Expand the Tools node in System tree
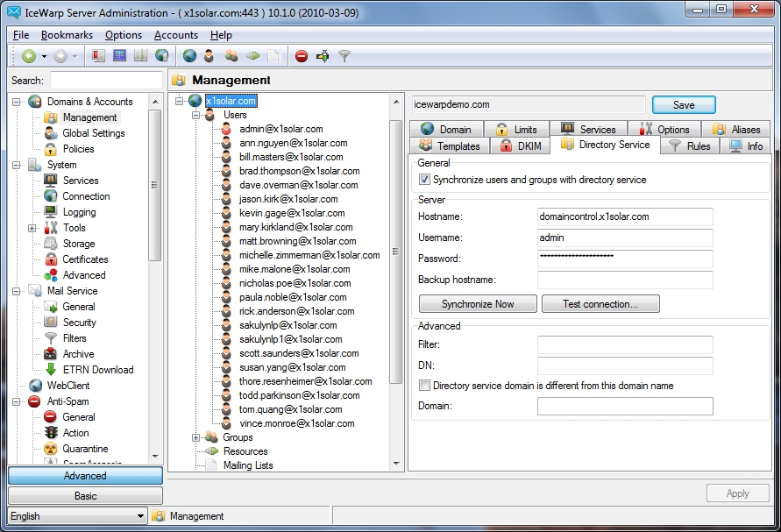The height and width of the screenshot is (532, 781). tap(32, 228)
